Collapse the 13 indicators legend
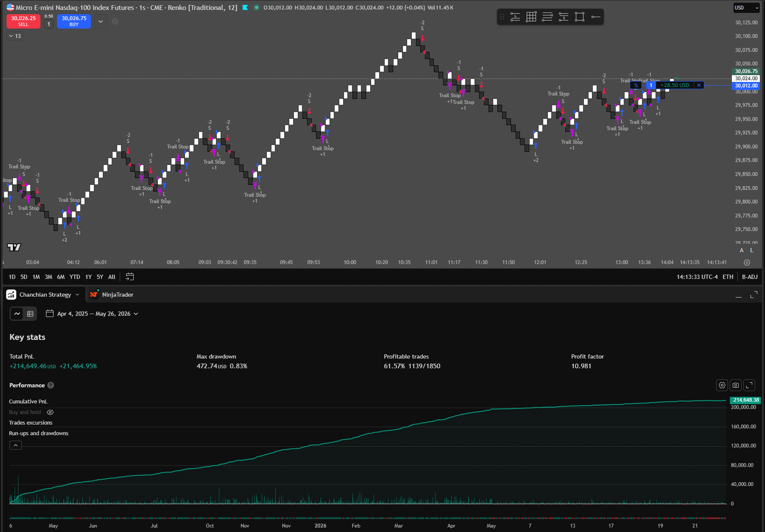 [15, 36]
